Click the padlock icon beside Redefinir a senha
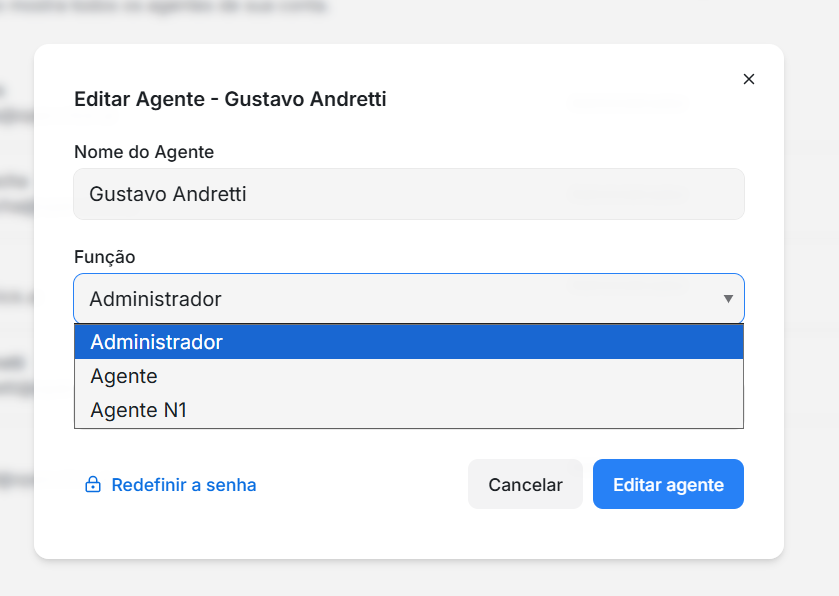 pos(93,485)
